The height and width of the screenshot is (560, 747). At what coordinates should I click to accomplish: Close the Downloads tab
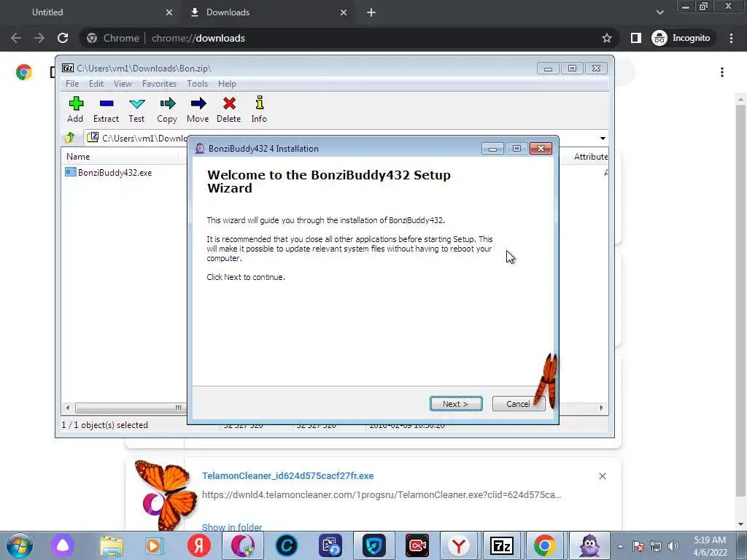tap(344, 12)
